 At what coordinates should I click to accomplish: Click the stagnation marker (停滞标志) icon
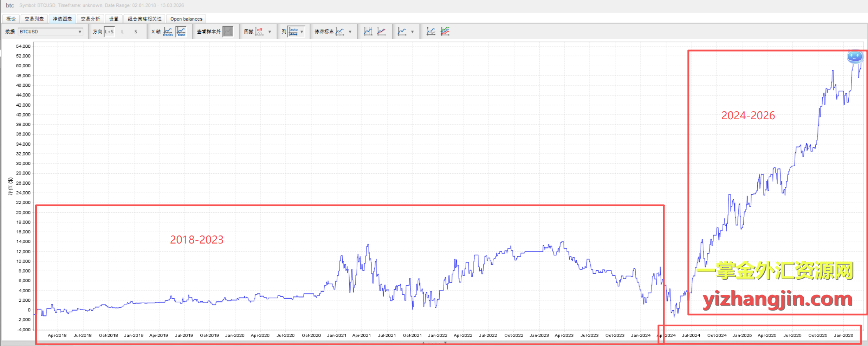pos(339,32)
